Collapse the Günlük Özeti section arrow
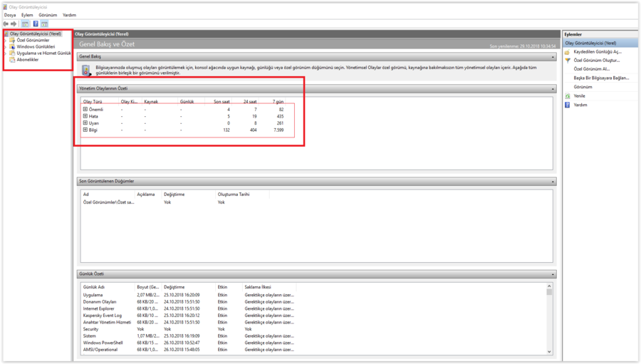Screen dimensions: 641x364 click(x=553, y=274)
